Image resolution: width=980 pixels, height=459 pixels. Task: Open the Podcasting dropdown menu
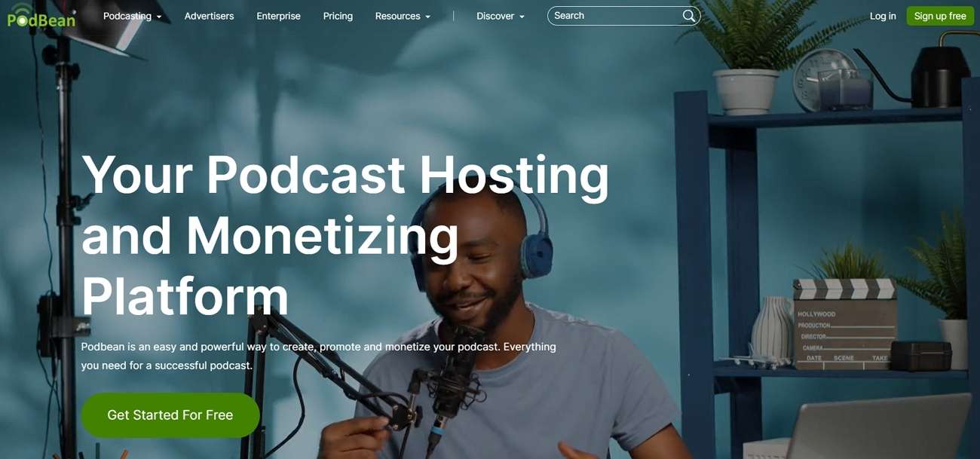(133, 16)
